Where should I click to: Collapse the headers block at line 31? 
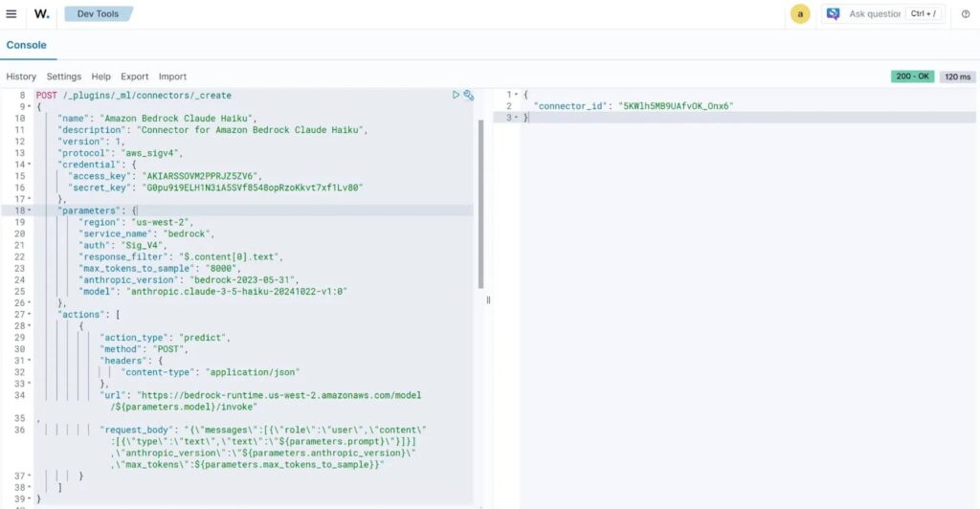click(x=30, y=360)
